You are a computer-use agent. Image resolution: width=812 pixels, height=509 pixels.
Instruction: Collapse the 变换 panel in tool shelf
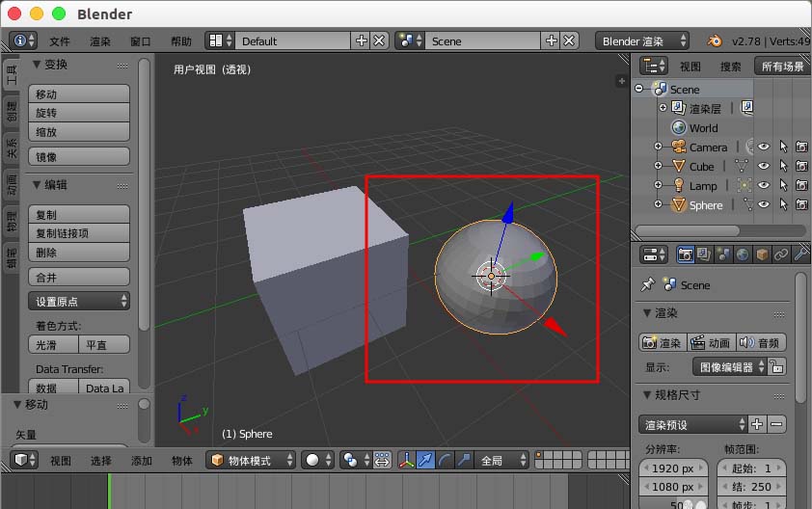[37, 65]
